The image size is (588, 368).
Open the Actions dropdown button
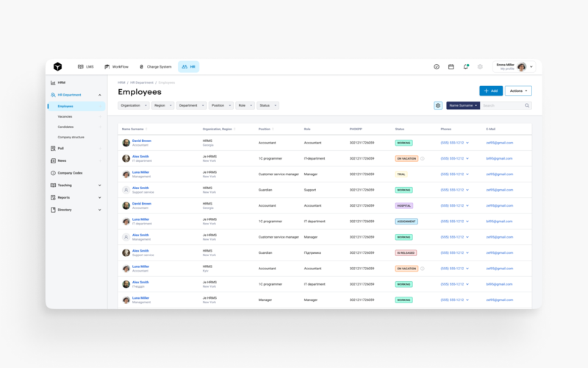coord(518,91)
